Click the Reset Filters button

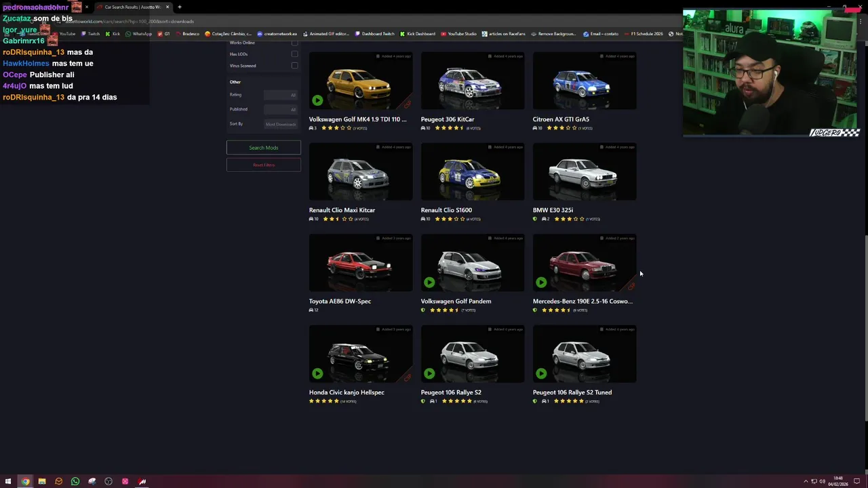point(264,165)
